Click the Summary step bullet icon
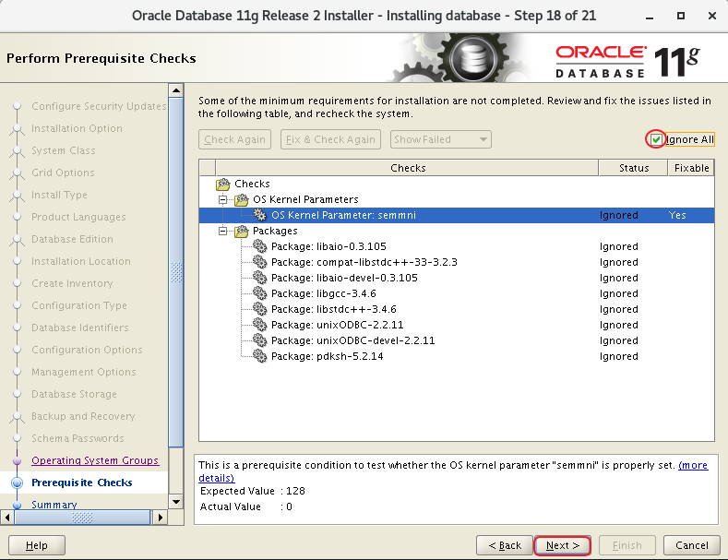This screenshot has height=560, width=728. coord(18,505)
